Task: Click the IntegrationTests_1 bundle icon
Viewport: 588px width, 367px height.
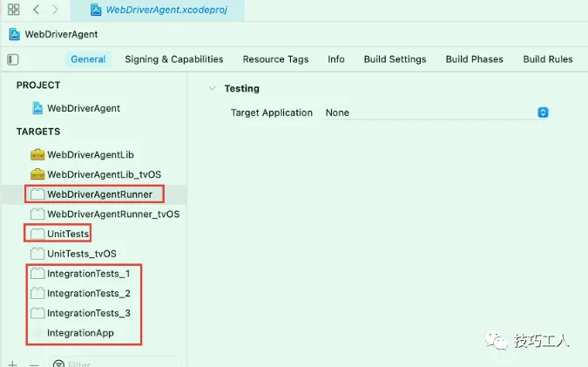Action: pyautogui.click(x=37, y=273)
